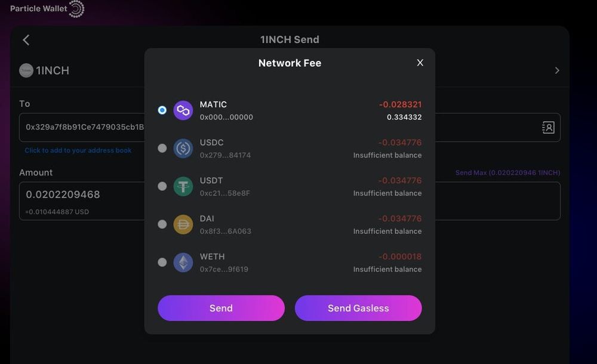Click the Send Max link
The height and width of the screenshot is (364, 597).
coord(507,172)
